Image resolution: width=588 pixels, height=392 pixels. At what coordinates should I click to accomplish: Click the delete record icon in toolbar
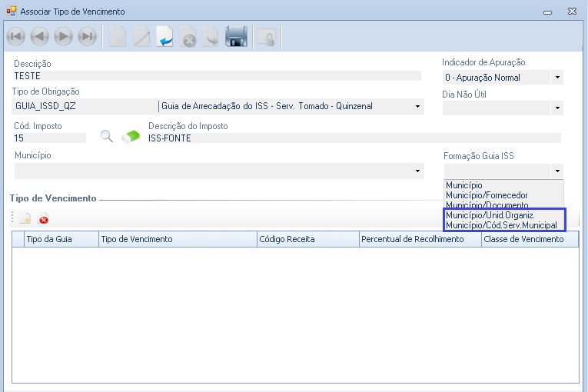[188, 36]
